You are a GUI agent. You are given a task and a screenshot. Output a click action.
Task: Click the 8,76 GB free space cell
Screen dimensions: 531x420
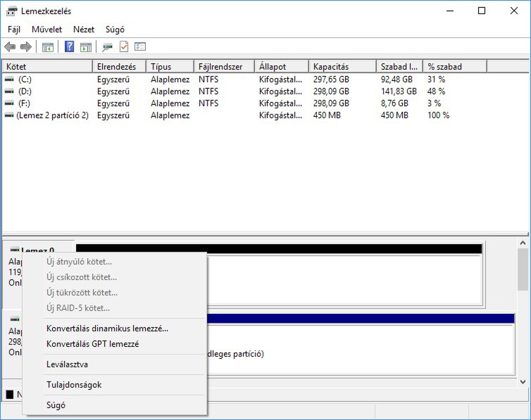[395, 103]
